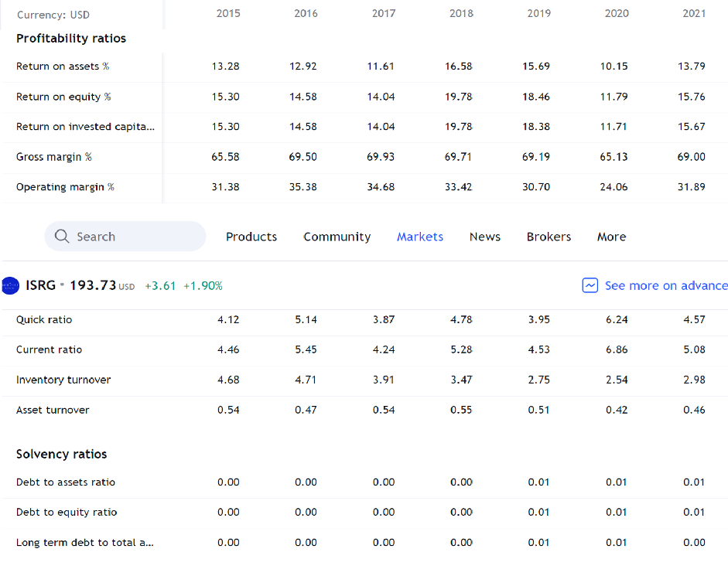Select the Return on assets % row
The height and width of the screenshot is (576, 728).
point(364,66)
